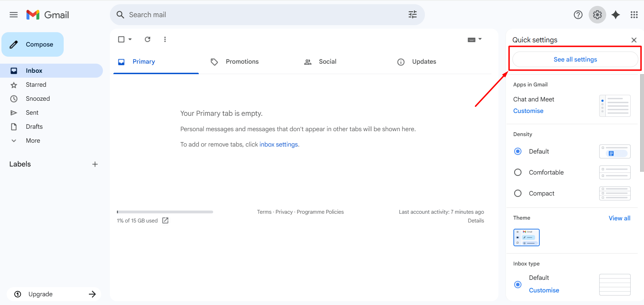Select the current theme thumbnail
Image resolution: width=644 pixels, height=305 pixels.
[526, 237]
